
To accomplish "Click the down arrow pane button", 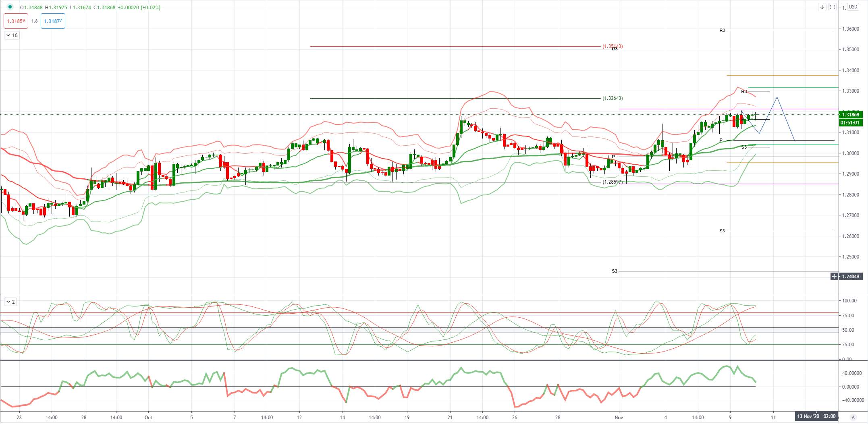I will [822, 7].
